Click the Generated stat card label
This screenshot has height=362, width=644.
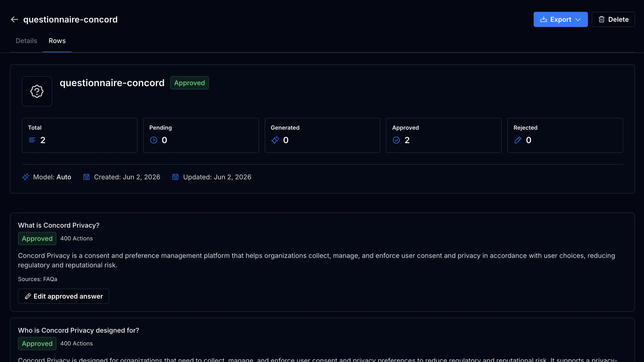pyautogui.click(x=285, y=128)
